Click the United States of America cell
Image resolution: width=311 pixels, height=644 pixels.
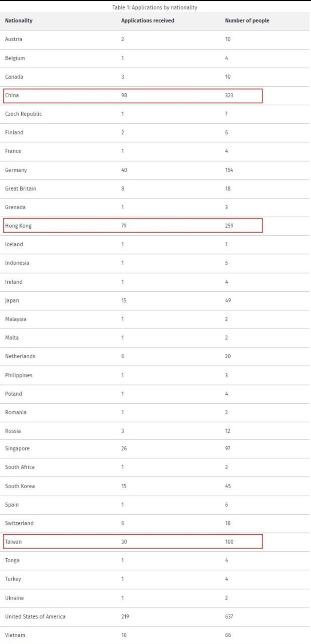click(35, 616)
